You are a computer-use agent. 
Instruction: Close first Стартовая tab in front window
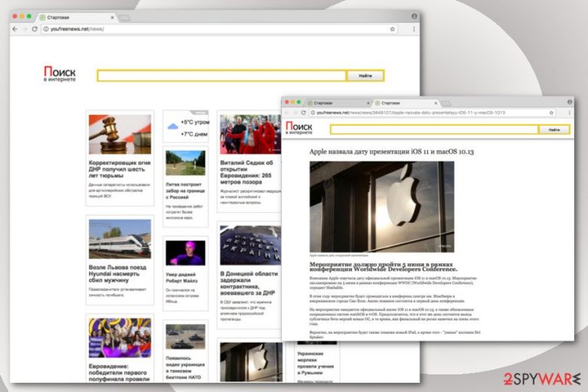coord(368,103)
